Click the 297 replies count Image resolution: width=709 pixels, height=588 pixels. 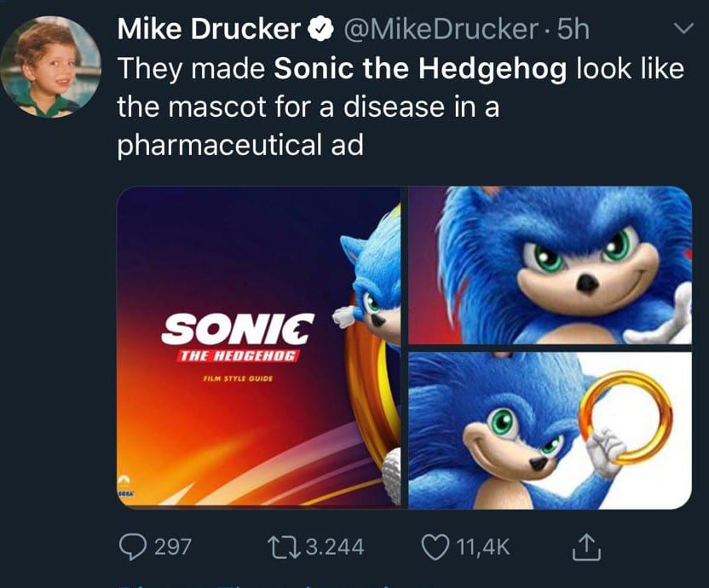pyautogui.click(x=172, y=546)
